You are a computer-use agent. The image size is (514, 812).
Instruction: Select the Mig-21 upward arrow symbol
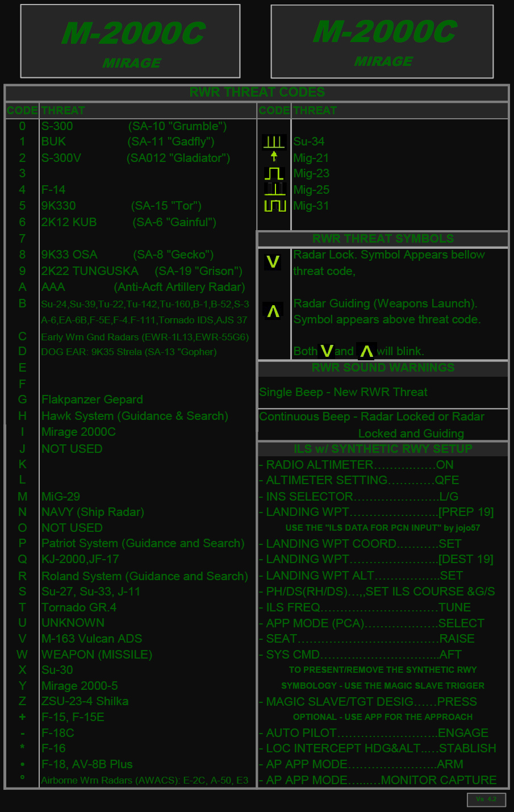pos(274,156)
